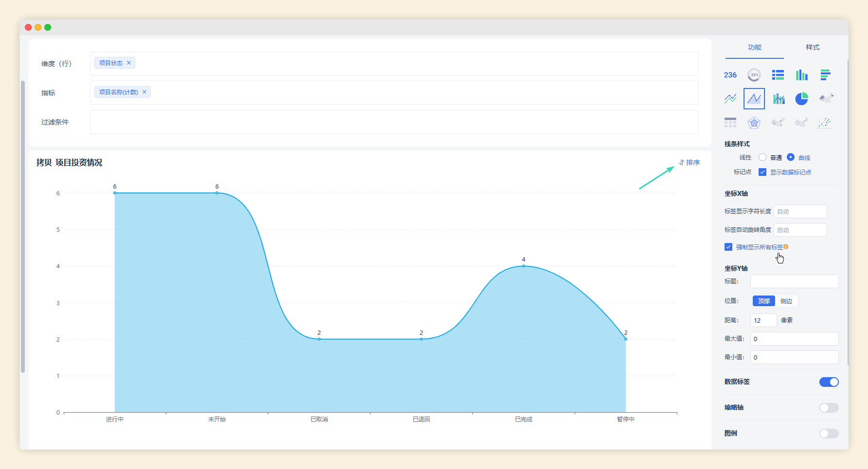Turn off the 数据标签 switch
The height and width of the screenshot is (469, 868).
tap(829, 382)
